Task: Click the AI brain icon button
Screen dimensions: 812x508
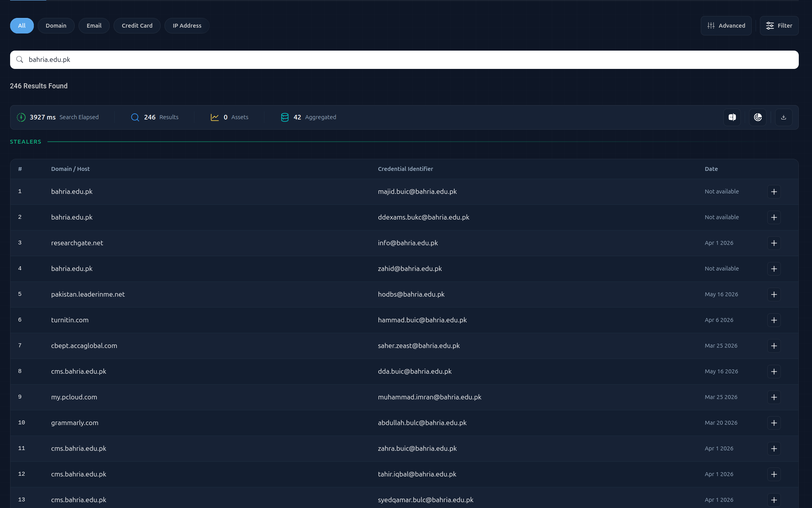Action: click(x=732, y=117)
